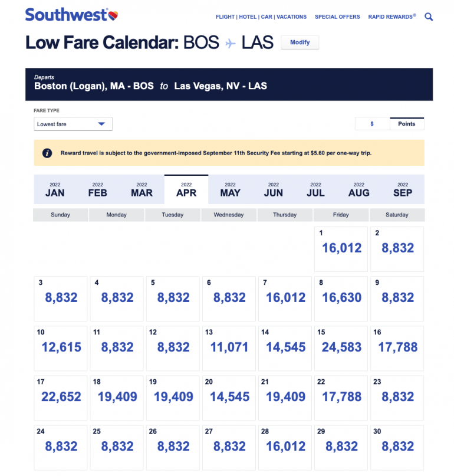Image resolution: width=454 pixels, height=476 pixels.
Task: Click the search magnifier icon
Action: point(429,17)
